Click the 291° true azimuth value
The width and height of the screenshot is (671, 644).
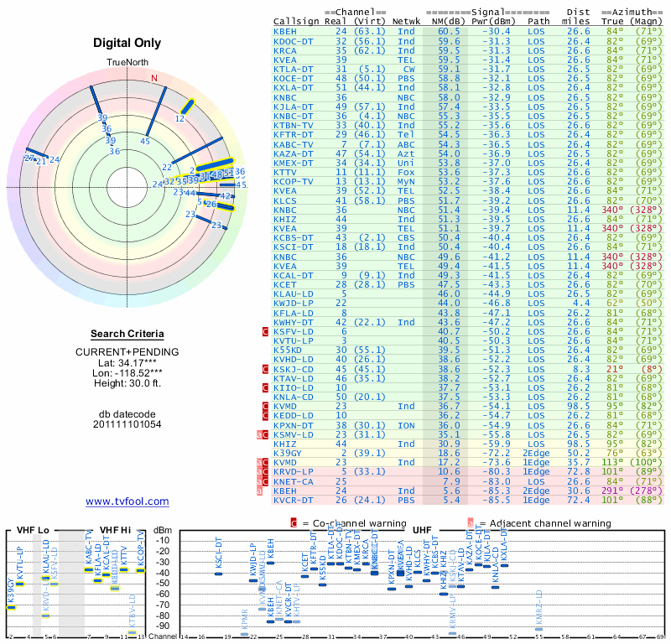coord(612,491)
